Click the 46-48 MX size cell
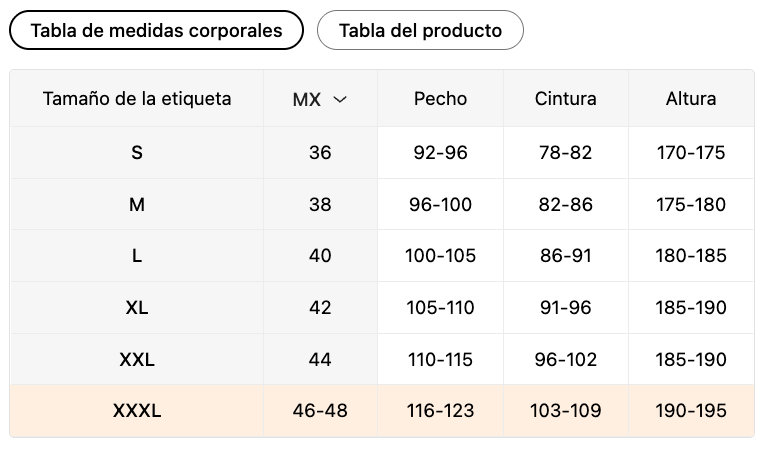 tap(320, 410)
